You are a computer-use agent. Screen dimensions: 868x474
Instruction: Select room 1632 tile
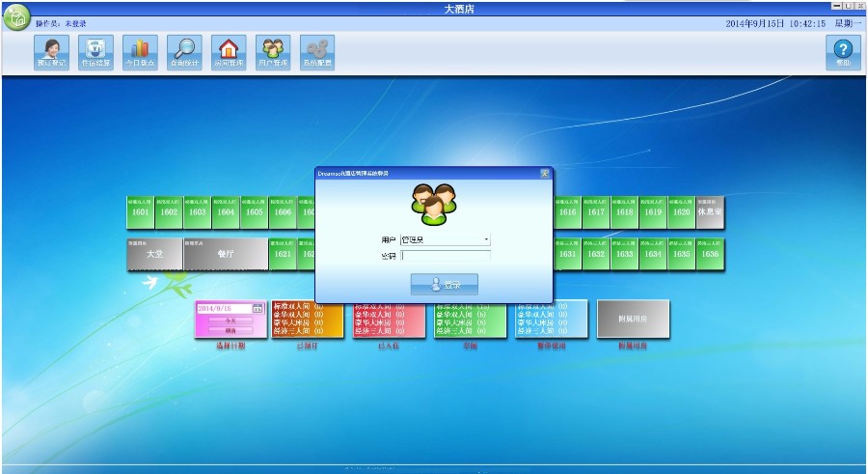point(596,254)
